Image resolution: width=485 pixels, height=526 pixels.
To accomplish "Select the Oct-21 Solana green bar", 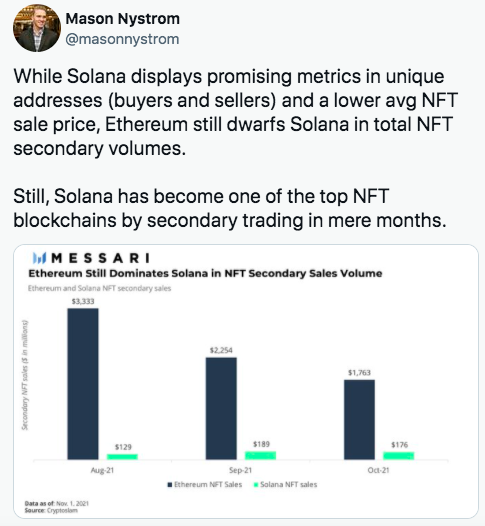I will [x=399, y=456].
